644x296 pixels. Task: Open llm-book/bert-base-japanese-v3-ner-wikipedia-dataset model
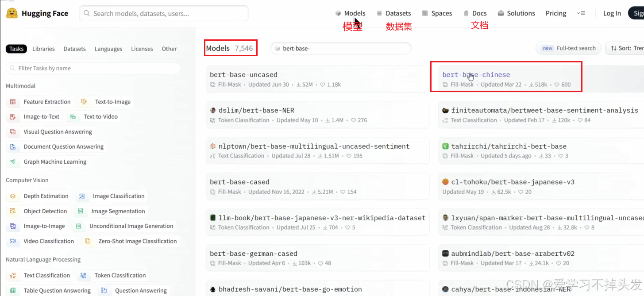click(x=317, y=222)
